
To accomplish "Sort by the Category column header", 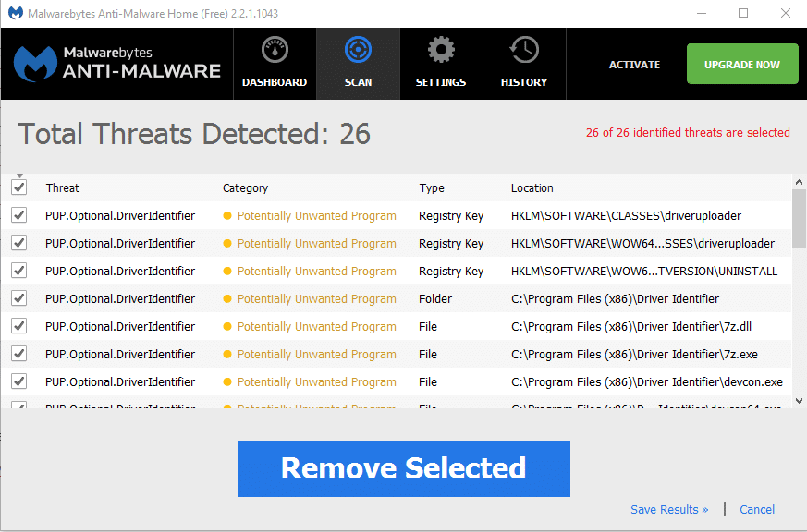I will [246, 188].
